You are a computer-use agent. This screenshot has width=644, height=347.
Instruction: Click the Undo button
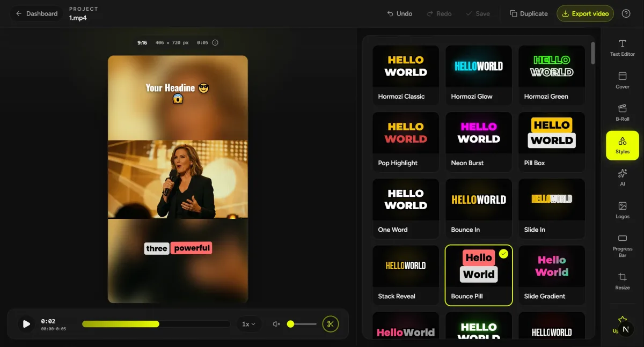pyautogui.click(x=400, y=13)
